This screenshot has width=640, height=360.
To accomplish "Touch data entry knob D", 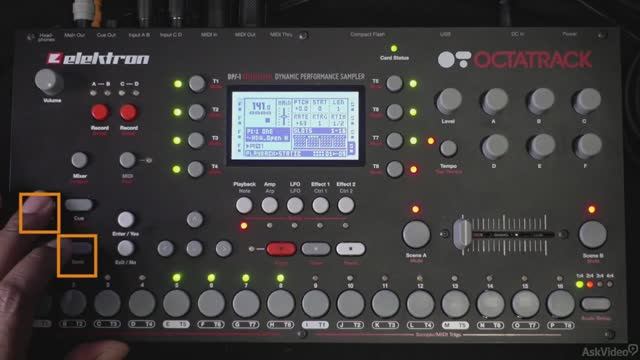I will 494,146.
